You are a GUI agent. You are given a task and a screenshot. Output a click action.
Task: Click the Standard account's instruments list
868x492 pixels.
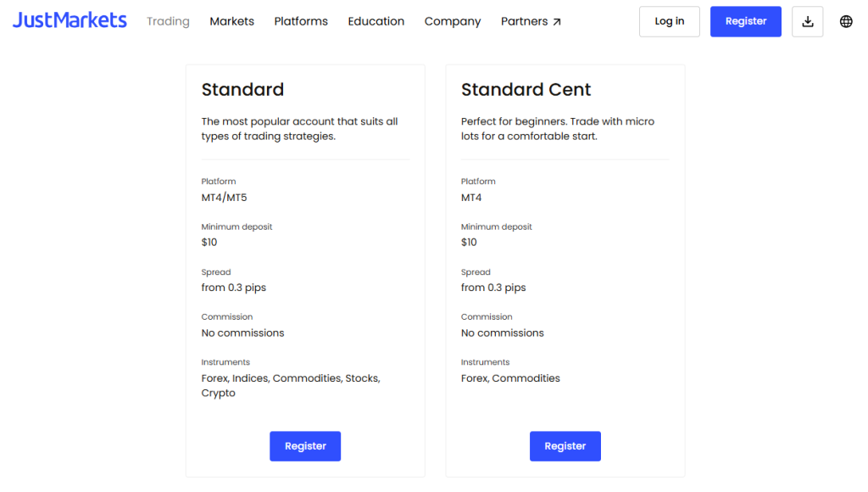pyautogui.click(x=290, y=385)
